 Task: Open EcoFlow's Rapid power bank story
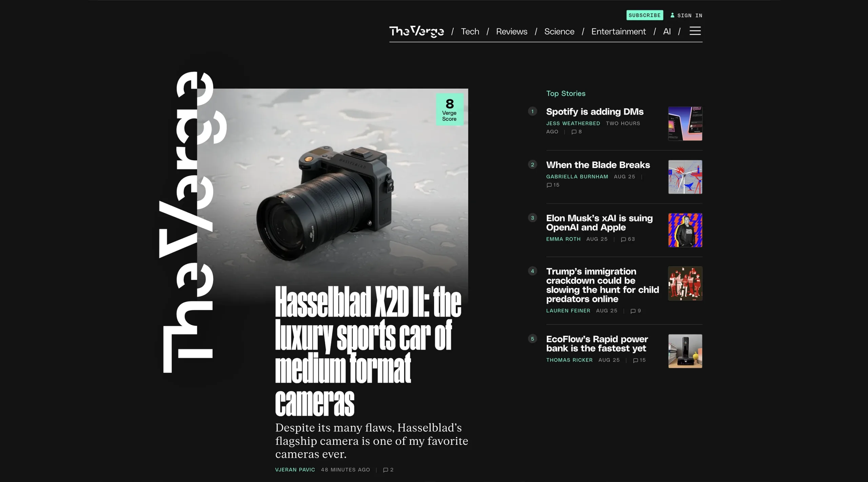coord(597,344)
